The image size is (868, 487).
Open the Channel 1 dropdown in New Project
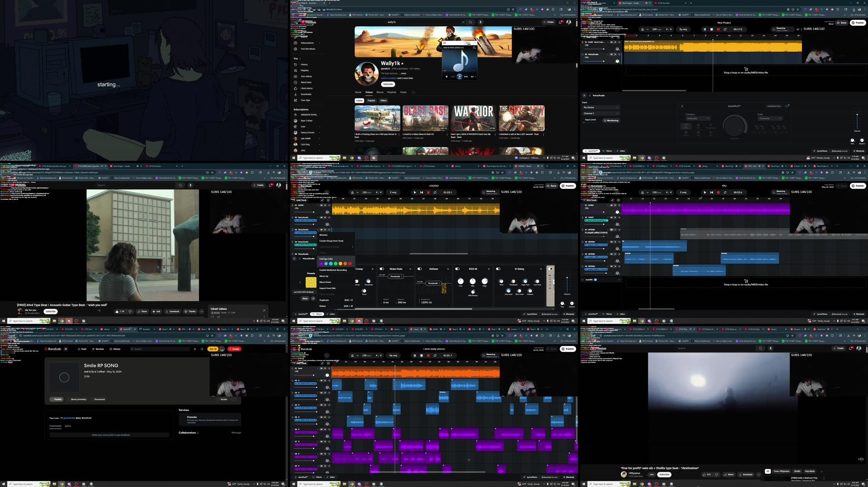(601, 113)
